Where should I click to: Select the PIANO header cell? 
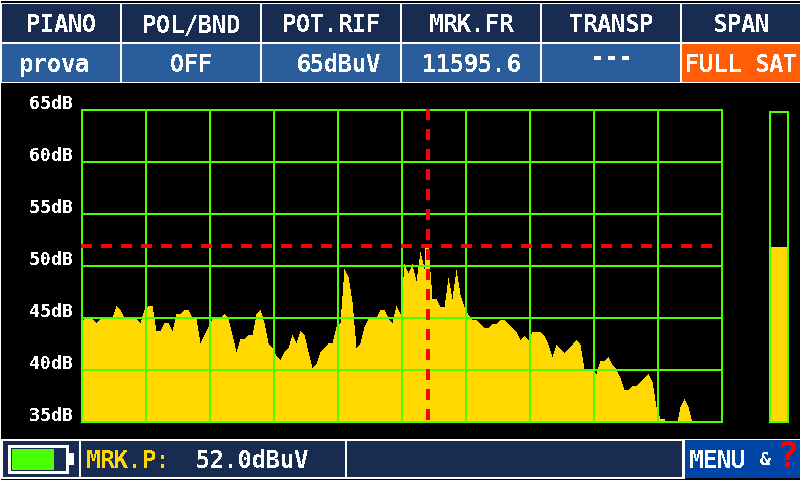[x=61, y=23]
